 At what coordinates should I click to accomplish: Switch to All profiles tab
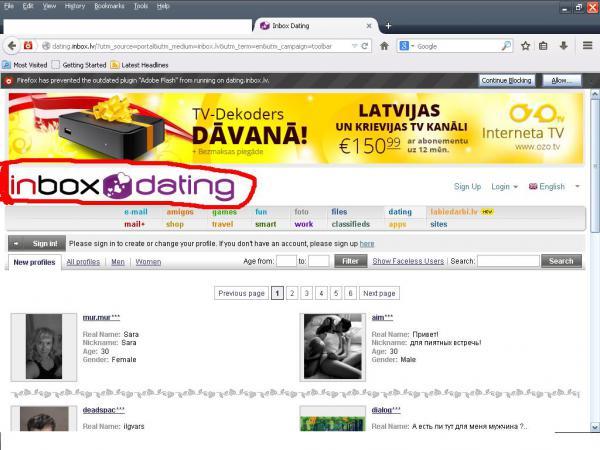pos(83,262)
